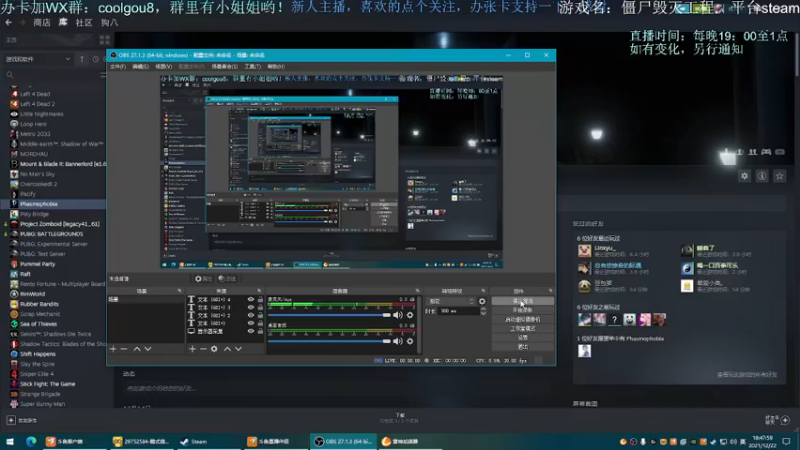Screen dimensions: 800x450
Task: Adjust the 麦克风/Aux volume slider
Action: point(329,315)
